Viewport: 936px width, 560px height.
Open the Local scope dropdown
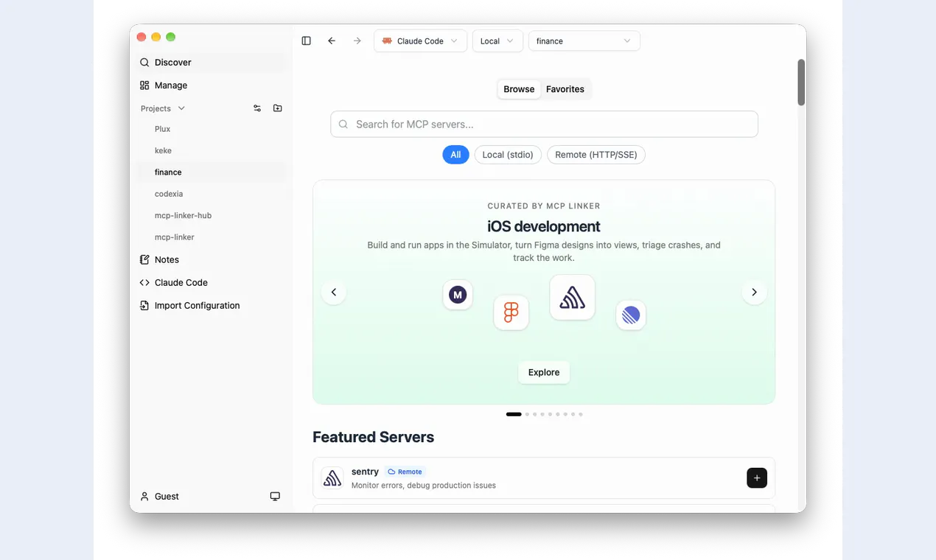(497, 41)
